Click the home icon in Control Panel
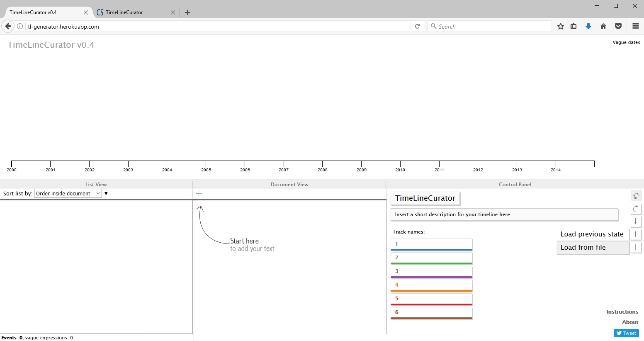Screen dimensions: 644x341 [636, 196]
